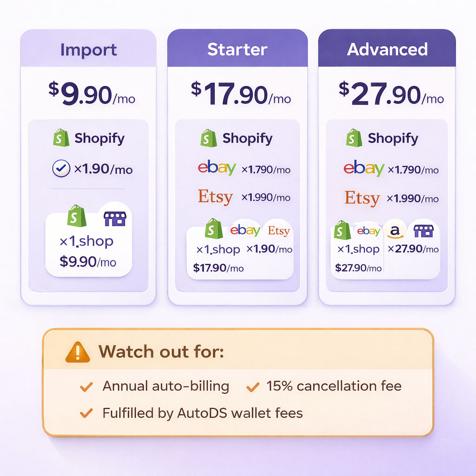Click the large Etsy logo in the Advanced plan
476x476 pixels.
pyautogui.click(x=362, y=198)
